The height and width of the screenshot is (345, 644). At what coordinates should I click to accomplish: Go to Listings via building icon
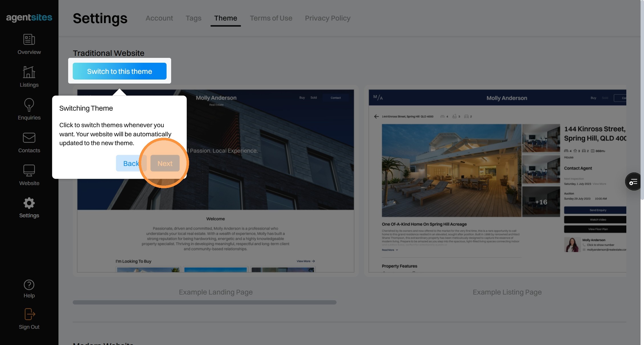coord(29,72)
